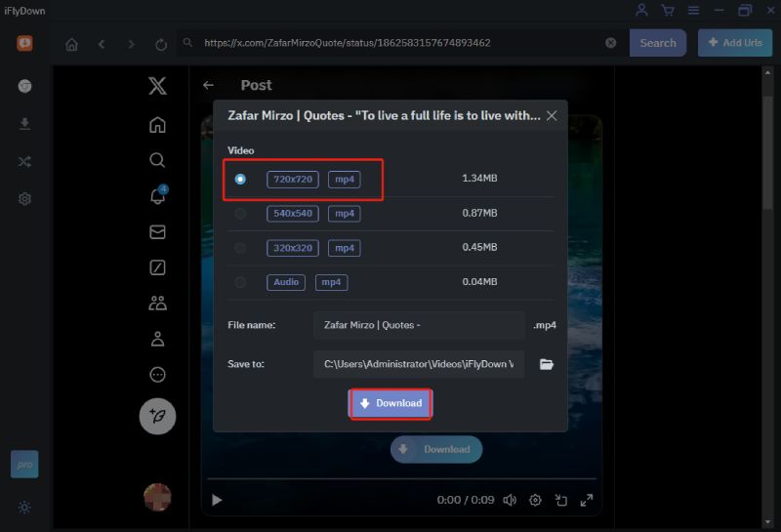This screenshot has height=532, width=781.
Task: Reload the page with refresh icon
Action: coord(161,45)
